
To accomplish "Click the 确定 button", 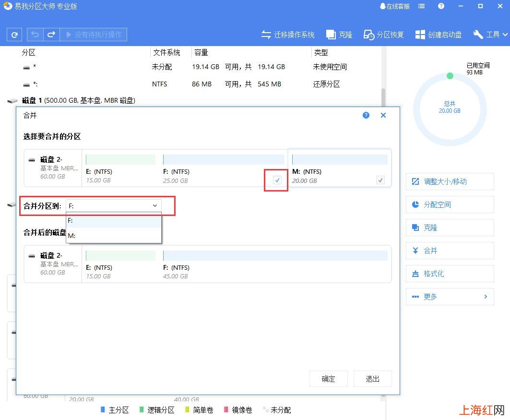I will pos(329,379).
